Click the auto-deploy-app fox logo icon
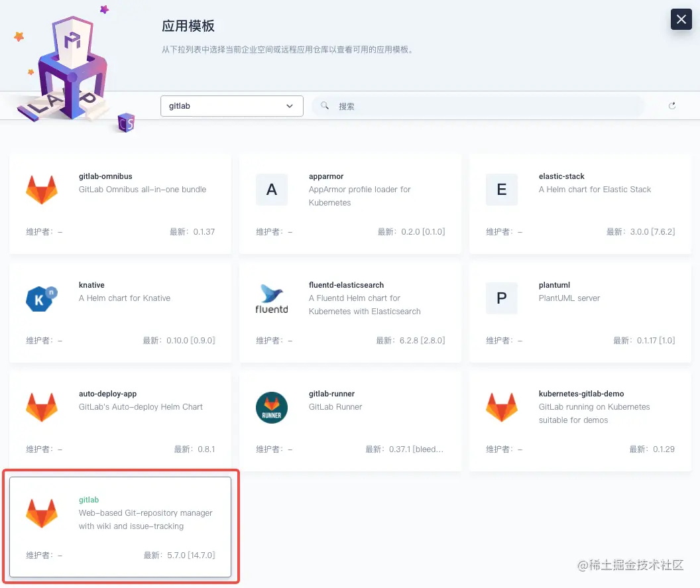700x588 pixels. point(42,407)
